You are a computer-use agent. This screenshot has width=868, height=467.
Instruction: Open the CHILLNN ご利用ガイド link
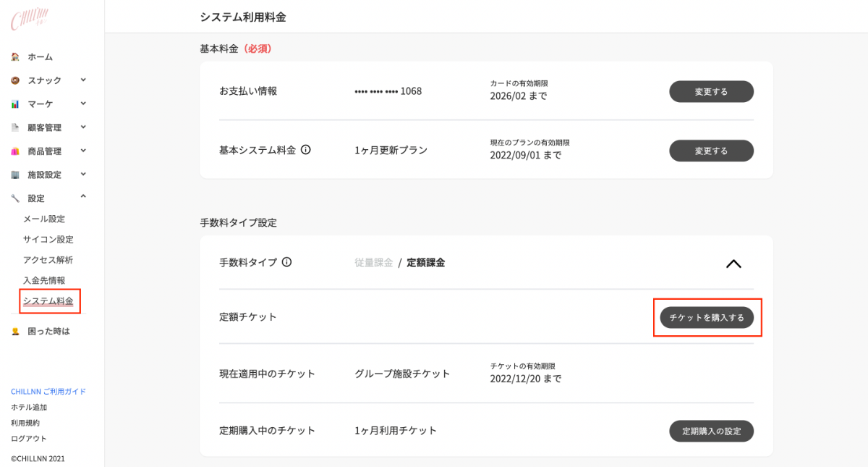tap(48, 392)
